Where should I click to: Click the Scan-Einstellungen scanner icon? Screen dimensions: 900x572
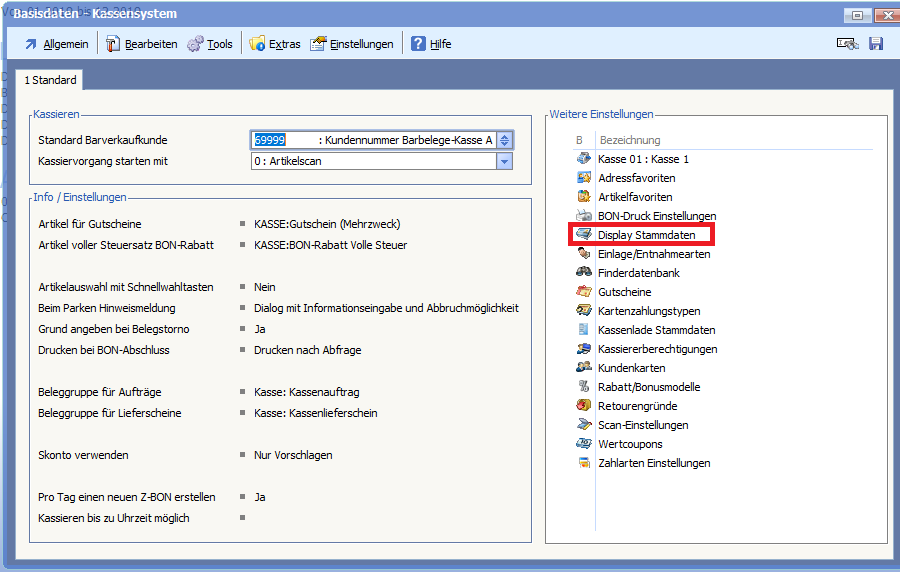pyautogui.click(x=583, y=425)
